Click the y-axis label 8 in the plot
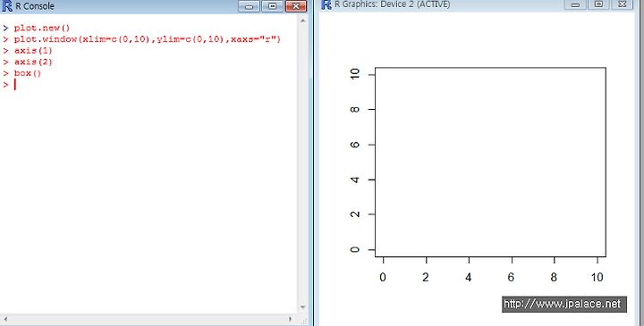Viewport: 644px width, 326px height. [x=354, y=110]
